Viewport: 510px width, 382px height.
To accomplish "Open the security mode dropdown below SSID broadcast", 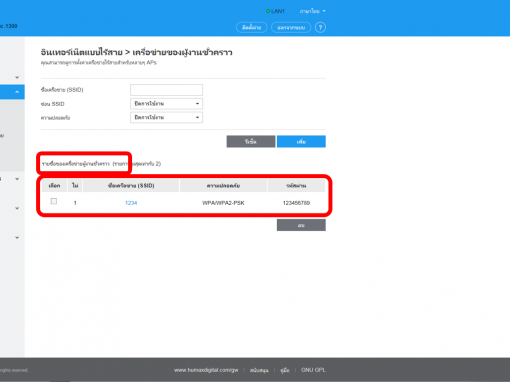I will 166,117.
